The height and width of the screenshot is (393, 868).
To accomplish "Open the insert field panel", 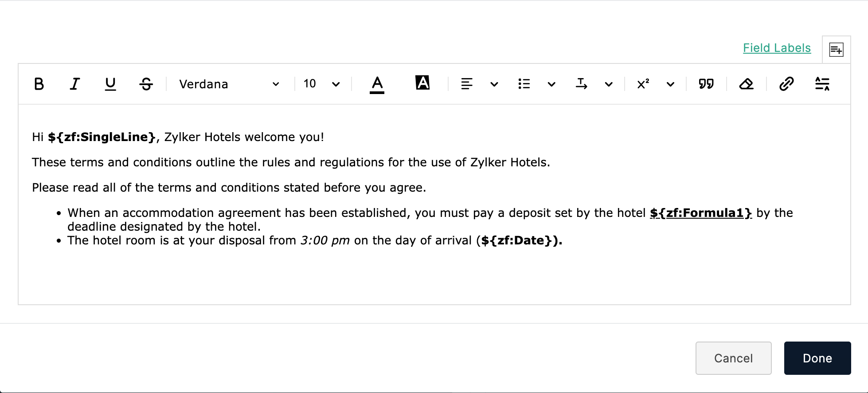I will pos(836,49).
